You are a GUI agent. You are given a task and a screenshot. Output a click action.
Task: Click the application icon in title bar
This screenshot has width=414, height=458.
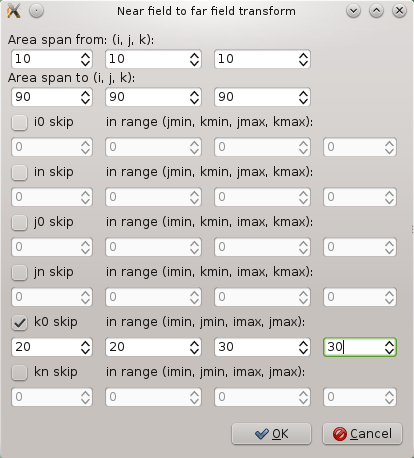point(14,11)
